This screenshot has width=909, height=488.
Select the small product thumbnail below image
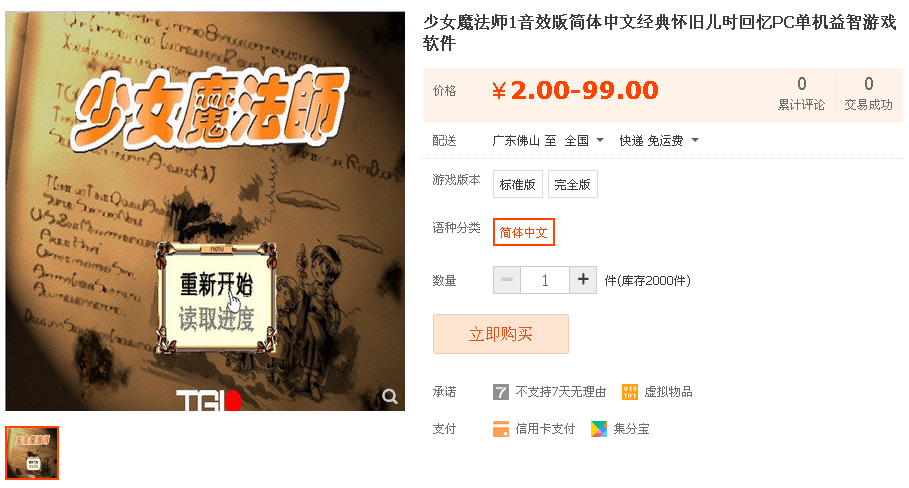(32, 453)
